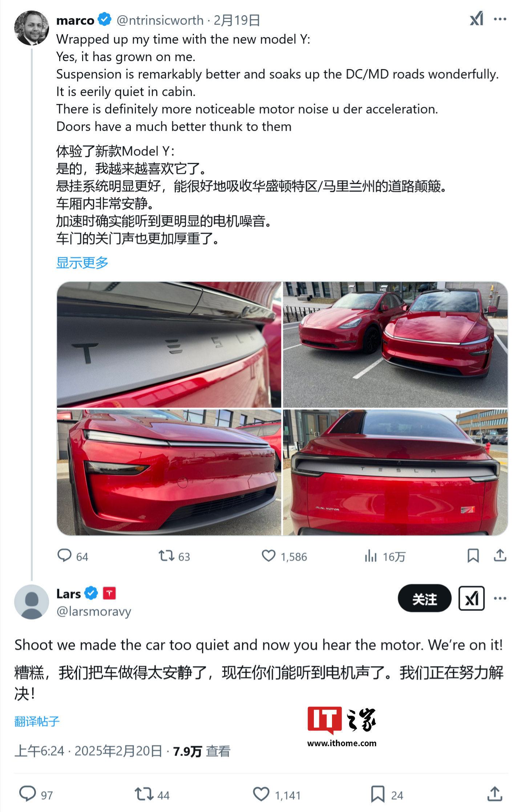The image size is (522, 812).
Task: Repost marco's post showing 63 reposts
Action: pos(174,556)
